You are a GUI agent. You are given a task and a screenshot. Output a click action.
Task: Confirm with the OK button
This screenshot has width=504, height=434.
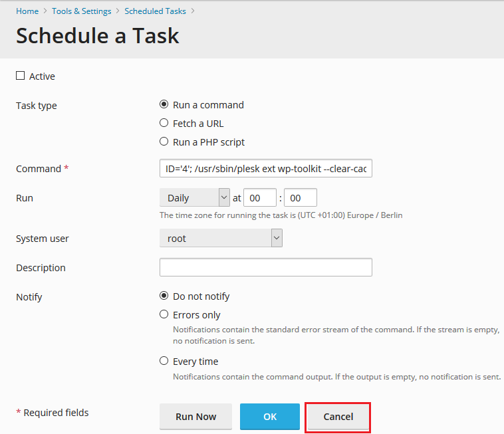[269, 417]
